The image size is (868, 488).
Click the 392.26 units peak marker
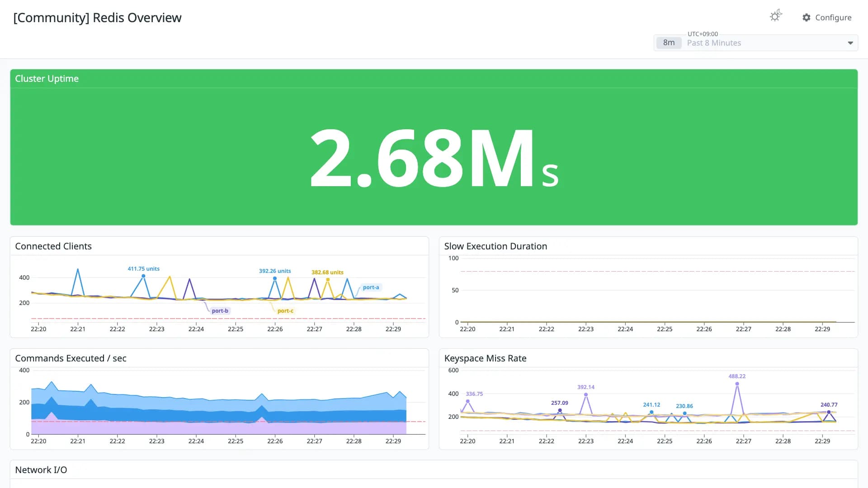[x=275, y=278]
